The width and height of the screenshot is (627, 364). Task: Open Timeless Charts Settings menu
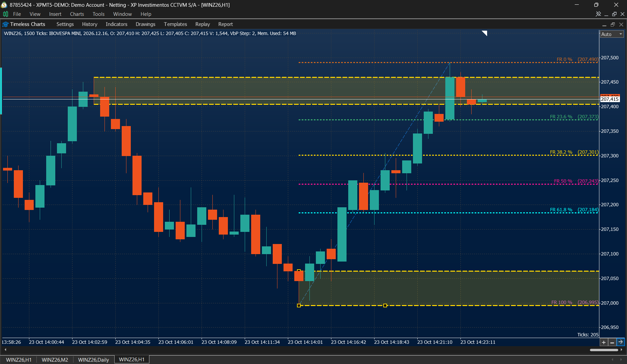coord(65,24)
